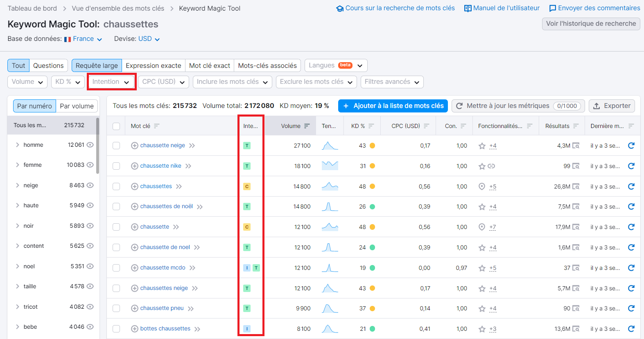
Task: Add chaussette nike via plus icon
Action: point(134,166)
